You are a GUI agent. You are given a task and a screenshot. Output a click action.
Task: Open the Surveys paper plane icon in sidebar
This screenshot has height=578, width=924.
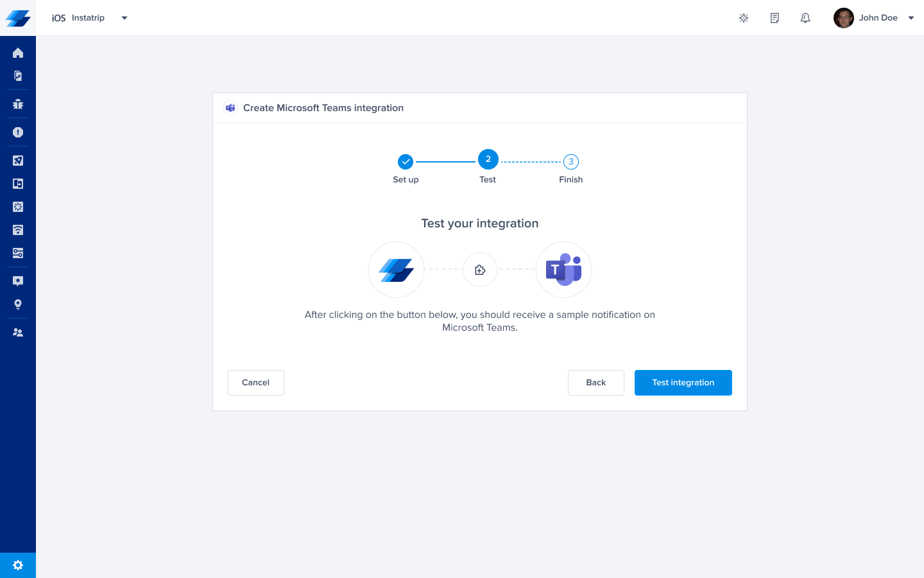pos(17,161)
